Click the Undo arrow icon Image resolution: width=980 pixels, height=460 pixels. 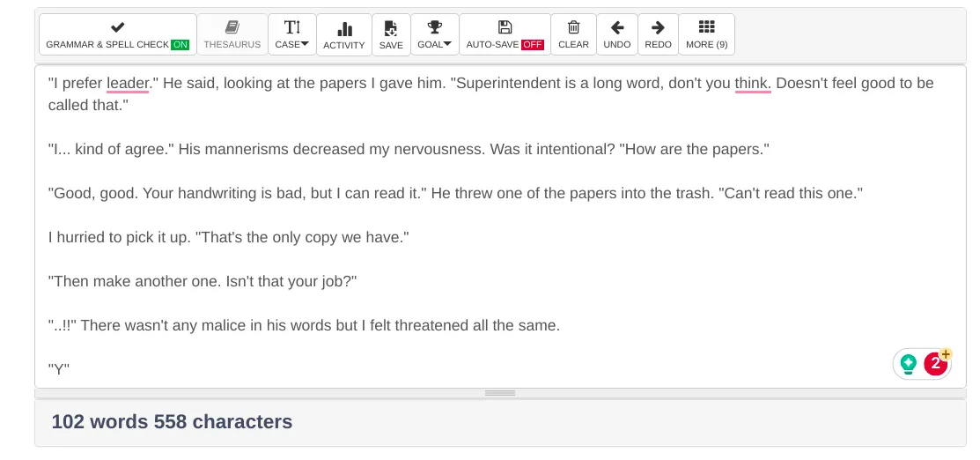click(x=617, y=27)
